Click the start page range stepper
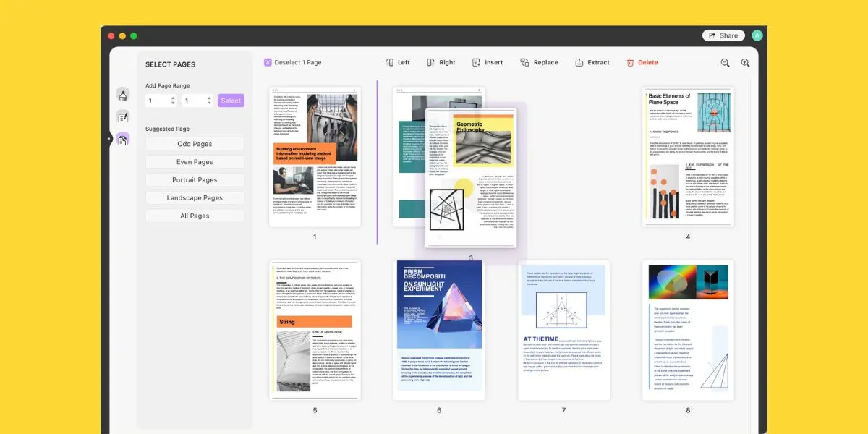Image resolution: width=868 pixels, height=434 pixels. click(172, 101)
